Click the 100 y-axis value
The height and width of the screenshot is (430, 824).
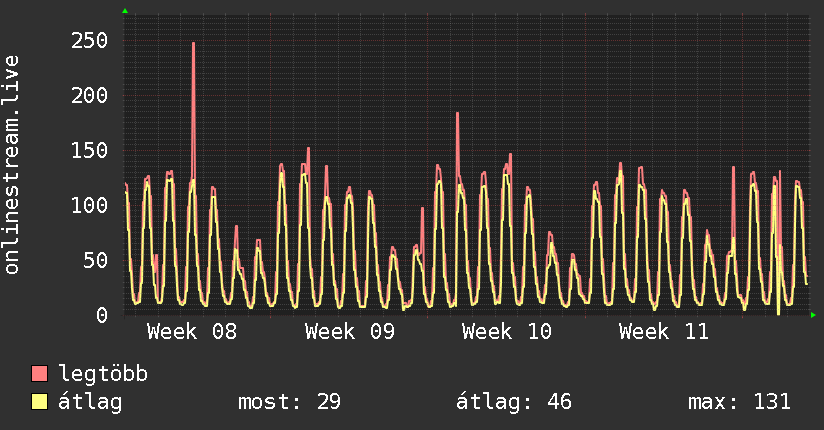pos(89,205)
